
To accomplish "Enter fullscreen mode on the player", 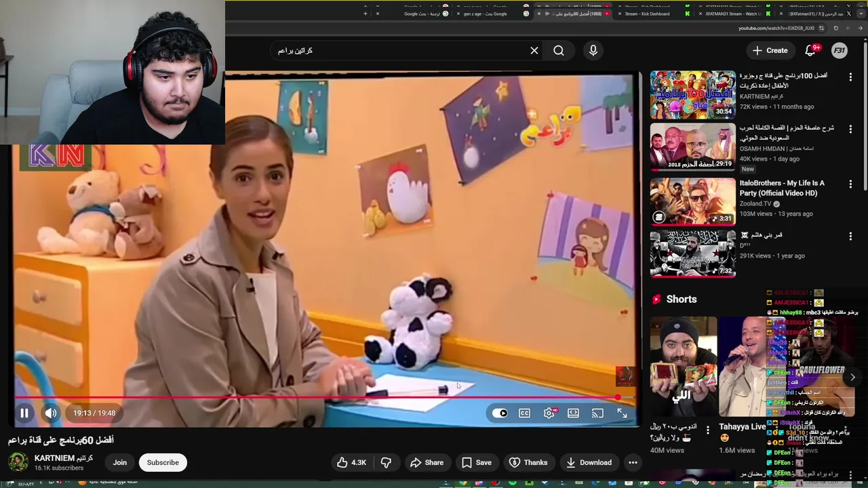I will pos(622,413).
